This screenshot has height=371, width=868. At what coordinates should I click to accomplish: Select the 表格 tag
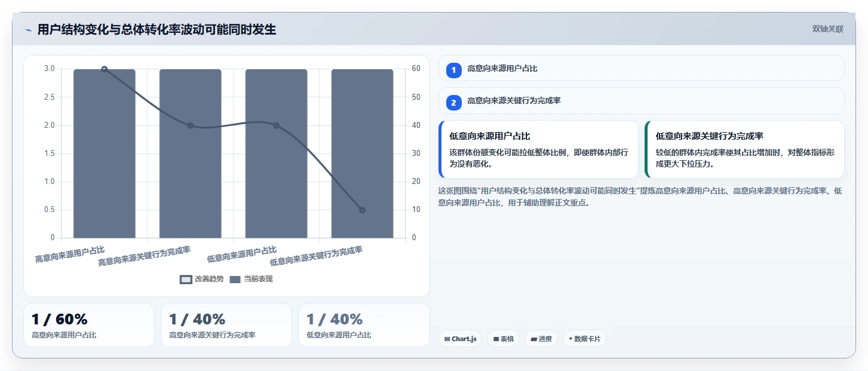[504, 339]
